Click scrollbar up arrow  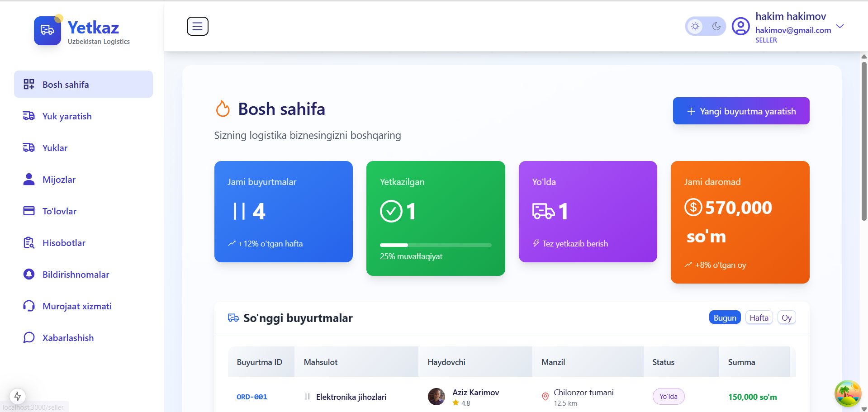tap(864, 57)
